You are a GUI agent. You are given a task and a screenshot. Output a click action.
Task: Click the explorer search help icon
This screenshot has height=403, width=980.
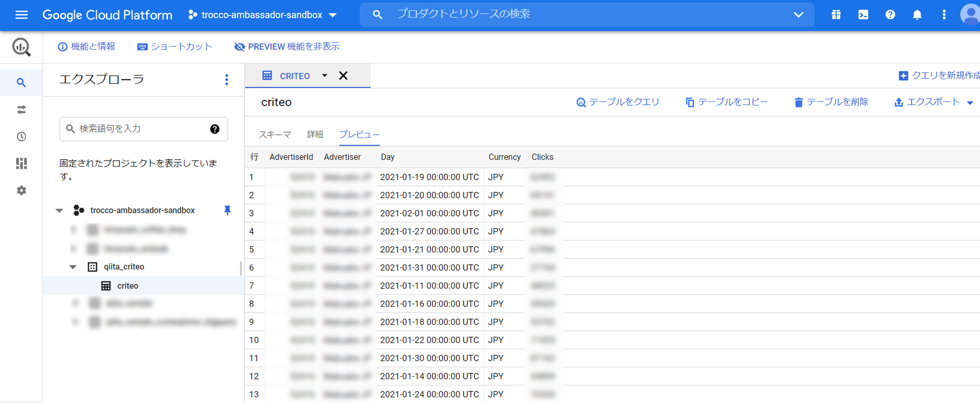[215, 129]
